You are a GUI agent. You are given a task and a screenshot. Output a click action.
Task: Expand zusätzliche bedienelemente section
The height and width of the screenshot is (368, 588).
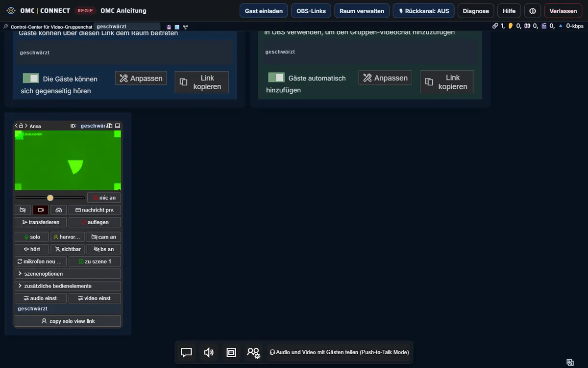(x=68, y=286)
